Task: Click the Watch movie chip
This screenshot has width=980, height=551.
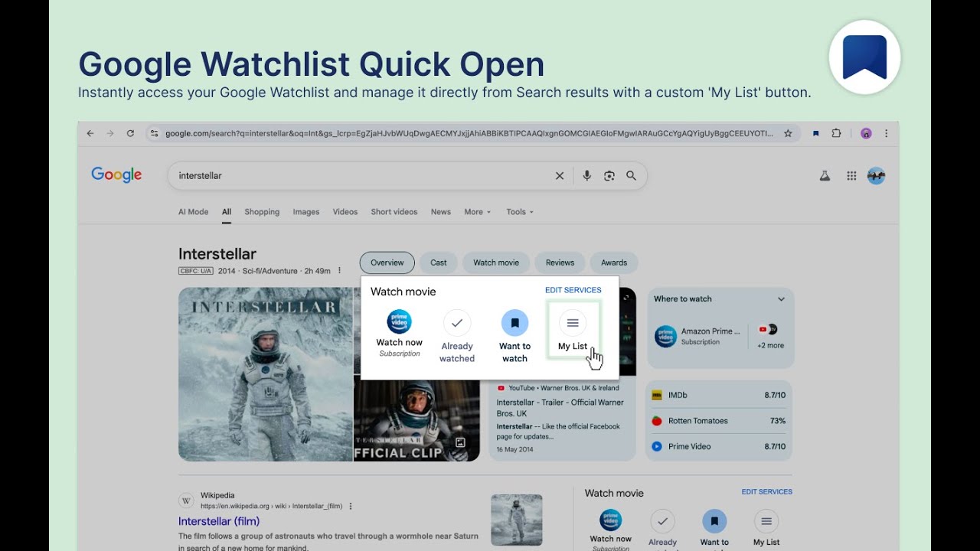Action: click(x=496, y=262)
